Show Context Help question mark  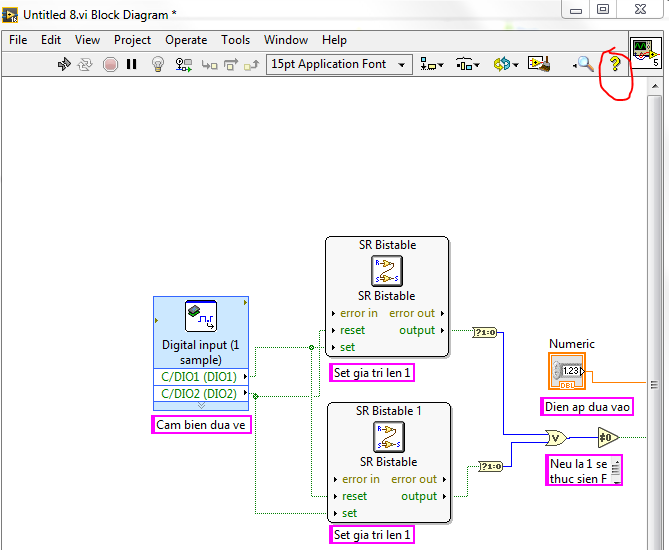[615, 64]
